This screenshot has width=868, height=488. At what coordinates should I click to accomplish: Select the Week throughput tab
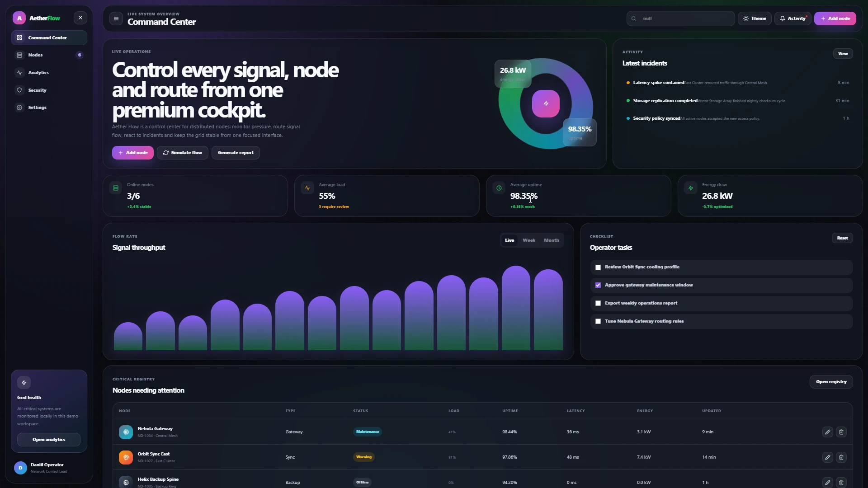[529, 240]
